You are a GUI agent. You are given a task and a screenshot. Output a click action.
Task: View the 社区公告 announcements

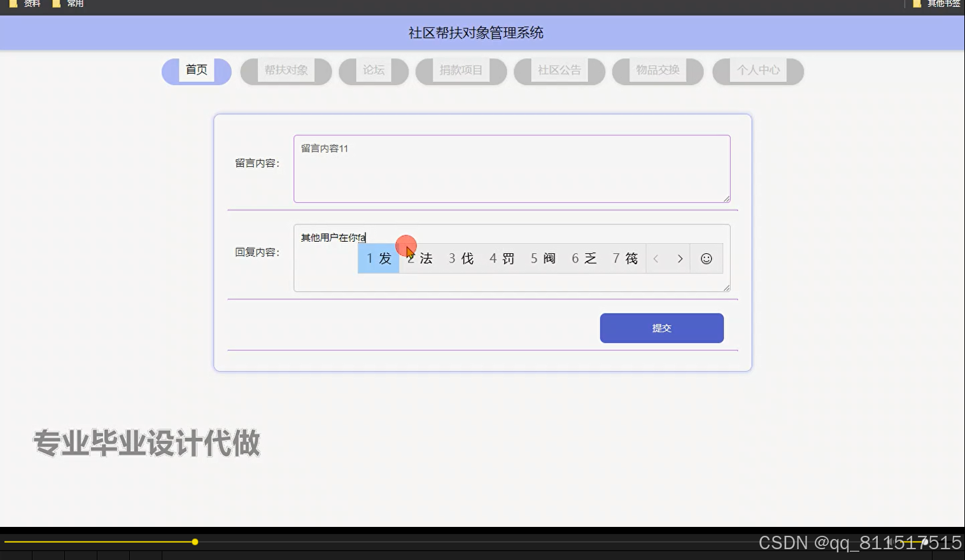click(559, 70)
